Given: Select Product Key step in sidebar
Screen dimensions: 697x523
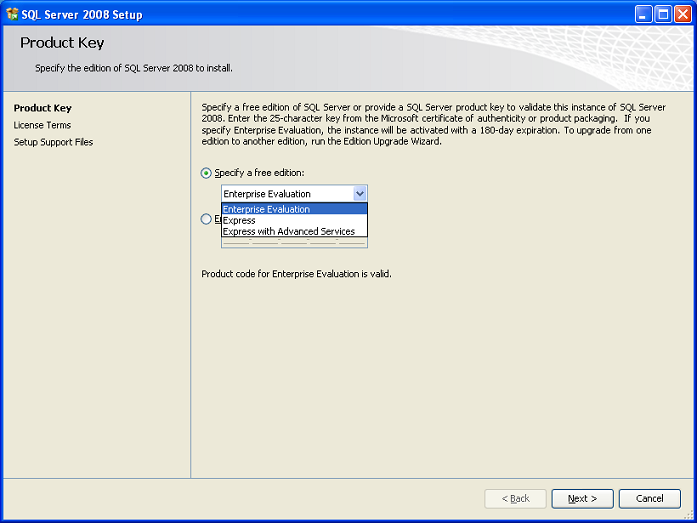Looking at the screenshot, I should [x=43, y=108].
